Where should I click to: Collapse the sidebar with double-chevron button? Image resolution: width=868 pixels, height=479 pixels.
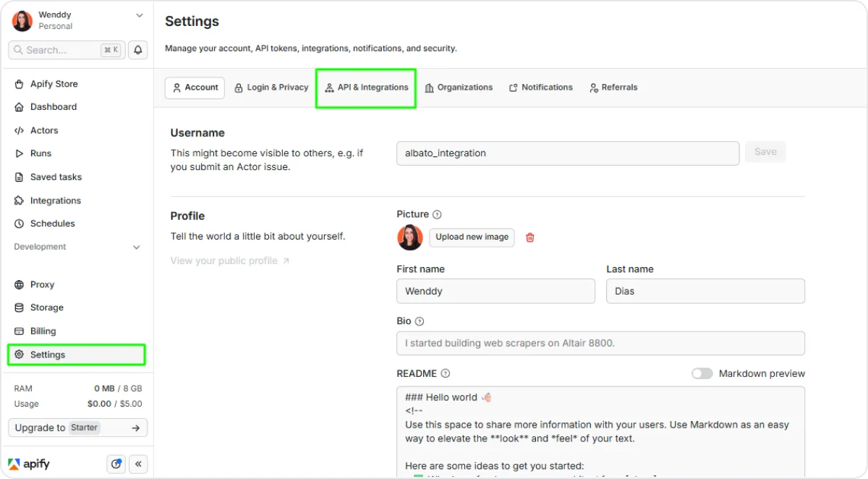coord(138,464)
